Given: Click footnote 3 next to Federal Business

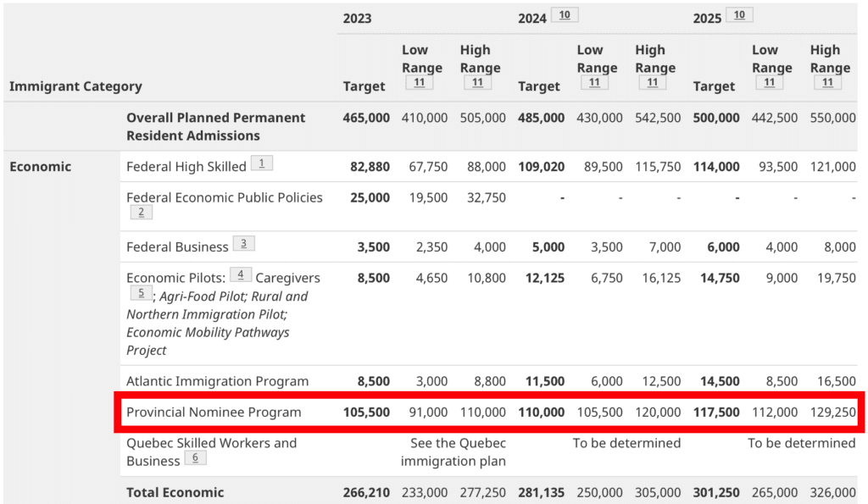Looking at the screenshot, I should [243, 244].
